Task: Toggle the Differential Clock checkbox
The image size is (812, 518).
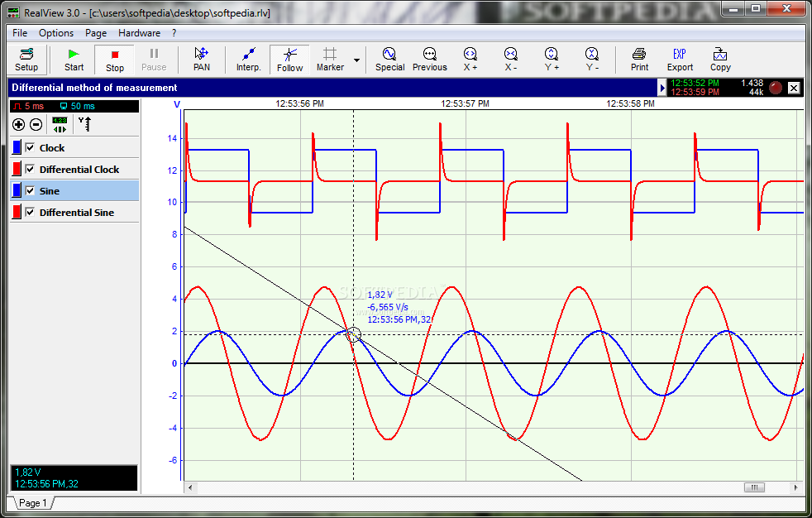Action: coord(30,170)
